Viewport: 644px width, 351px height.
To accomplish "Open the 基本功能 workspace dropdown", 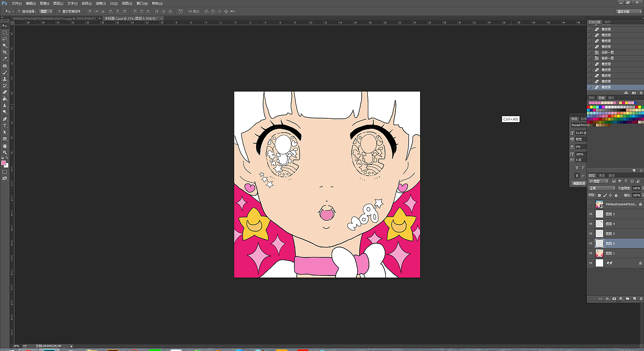I will point(629,11).
